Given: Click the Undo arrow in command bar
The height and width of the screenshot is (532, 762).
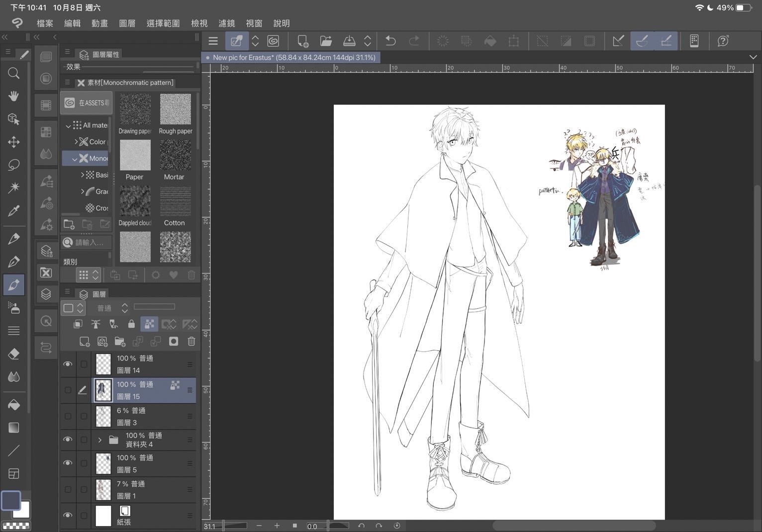Looking at the screenshot, I should point(390,41).
